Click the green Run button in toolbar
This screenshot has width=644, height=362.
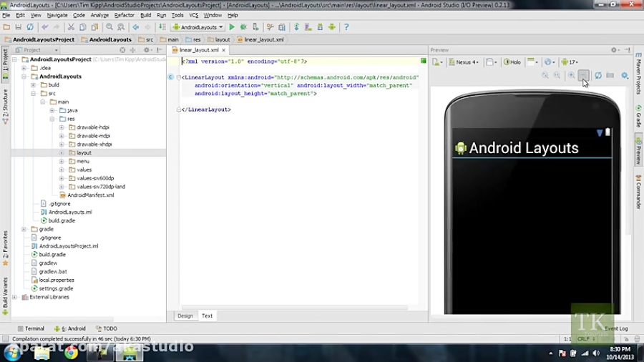(232, 27)
